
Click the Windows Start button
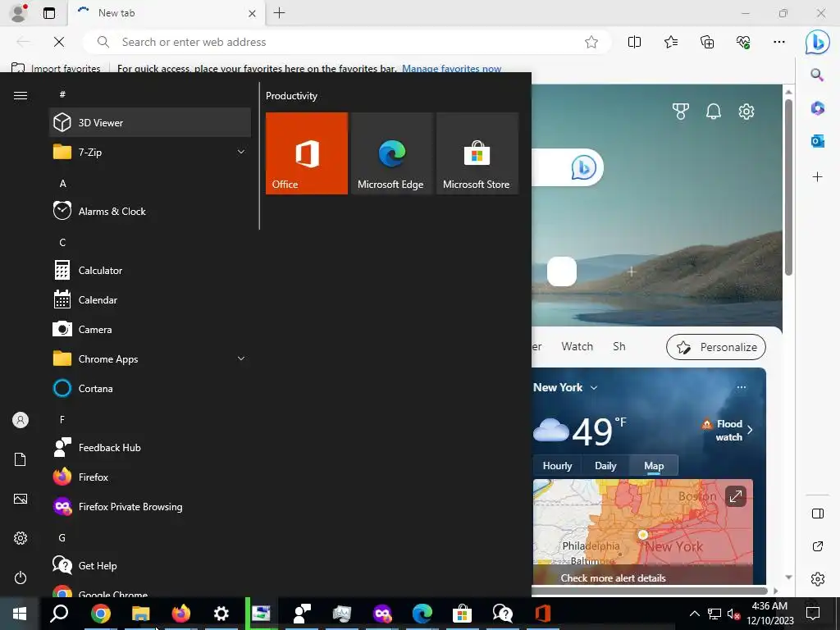[20, 613]
